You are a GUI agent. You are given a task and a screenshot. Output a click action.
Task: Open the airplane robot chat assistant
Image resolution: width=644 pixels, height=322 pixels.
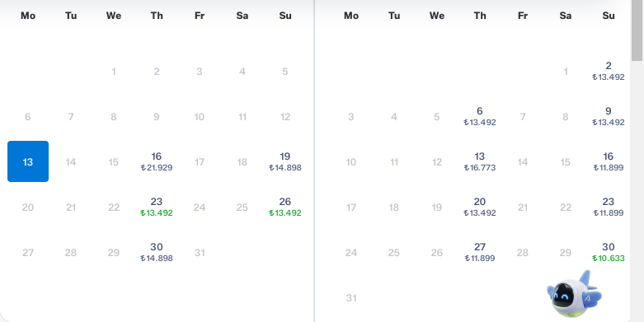[574, 294]
